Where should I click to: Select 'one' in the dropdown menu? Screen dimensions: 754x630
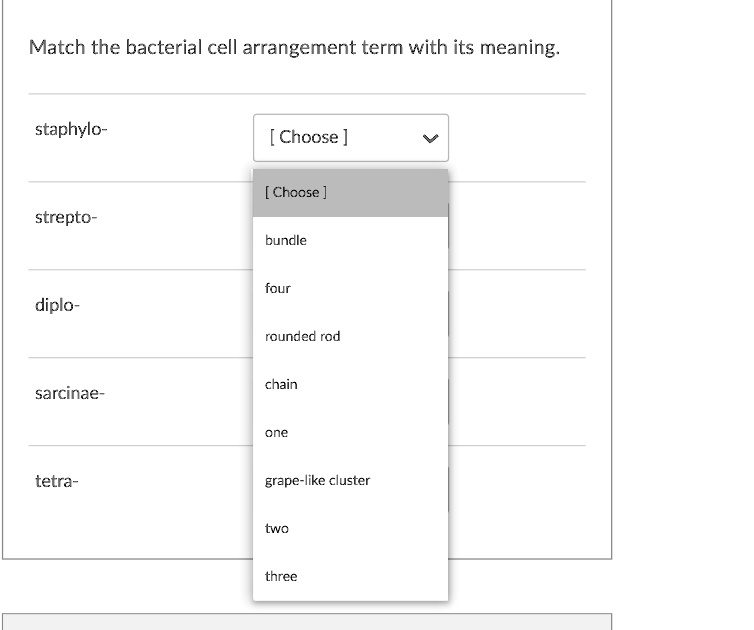tap(277, 432)
